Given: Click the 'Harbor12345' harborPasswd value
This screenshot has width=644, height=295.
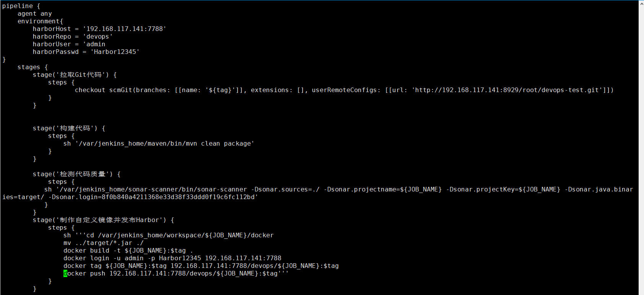Looking at the screenshot, I should pos(115,52).
